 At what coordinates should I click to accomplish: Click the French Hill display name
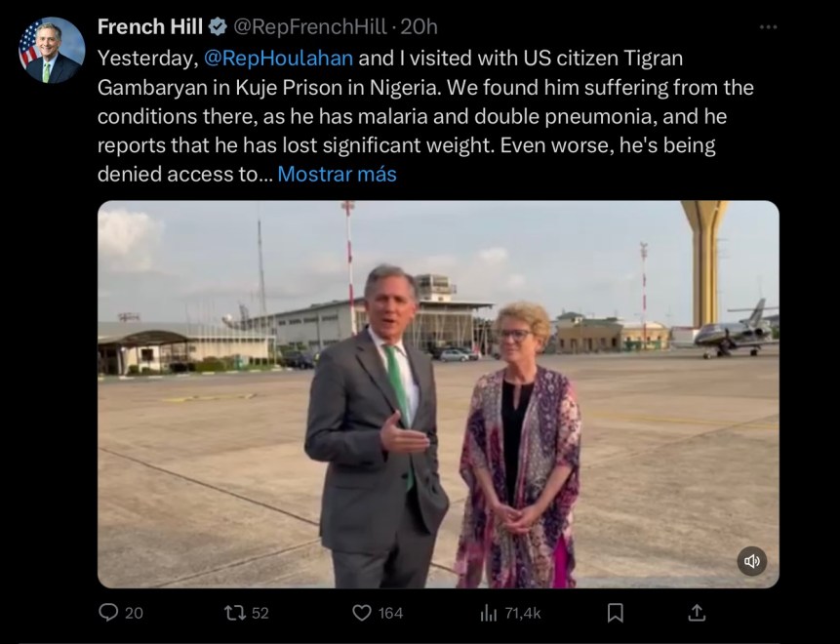pyautogui.click(x=150, y=27)
